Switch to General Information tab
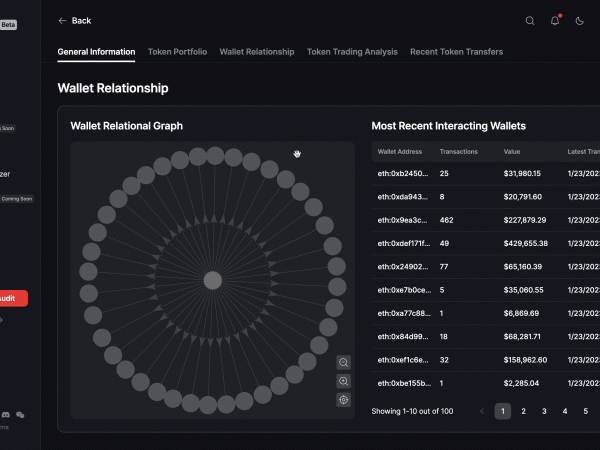Screen dimensions: 600x450 coord(96,52)
